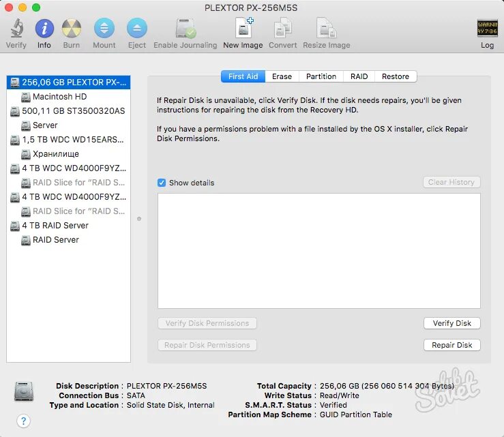Open the Info toolbar icon
504x437 pixels.
click(44, 28)
